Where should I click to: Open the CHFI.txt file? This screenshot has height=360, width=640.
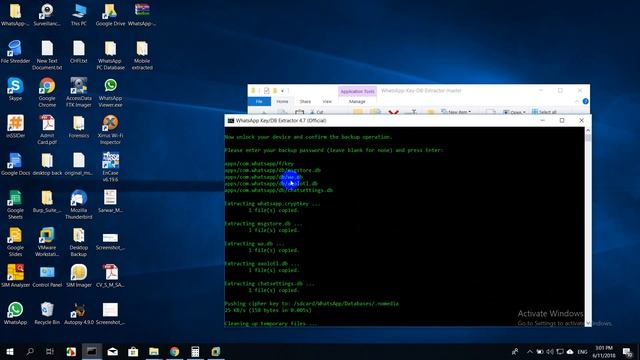click(x=78, y=51)
